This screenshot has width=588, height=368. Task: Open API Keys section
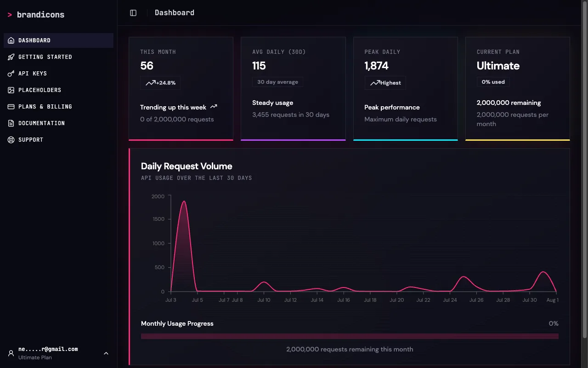point(58,74)
